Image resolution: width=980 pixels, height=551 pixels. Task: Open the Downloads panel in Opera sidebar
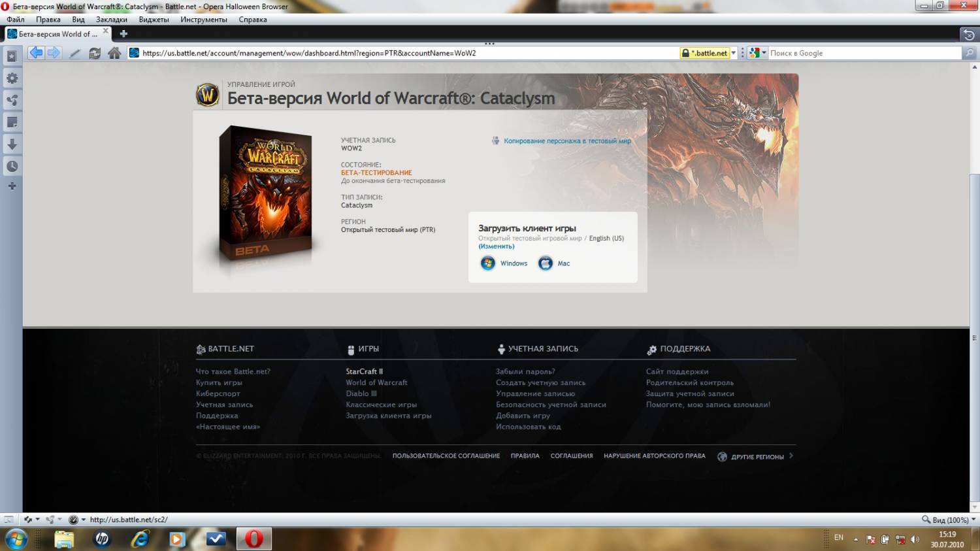(x=12, y=144)
